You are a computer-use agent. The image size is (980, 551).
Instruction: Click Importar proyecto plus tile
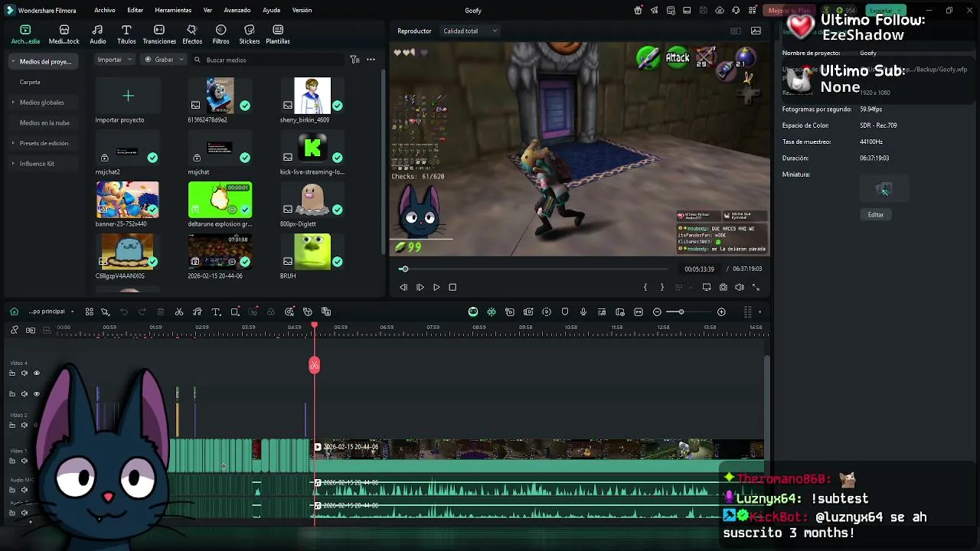[x=128, y=96]
